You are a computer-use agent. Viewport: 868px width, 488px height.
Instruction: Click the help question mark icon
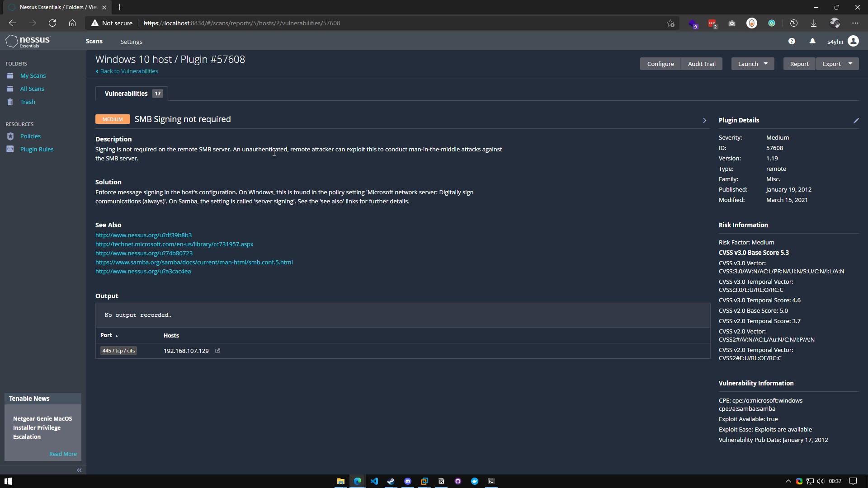tap(792, 41)
